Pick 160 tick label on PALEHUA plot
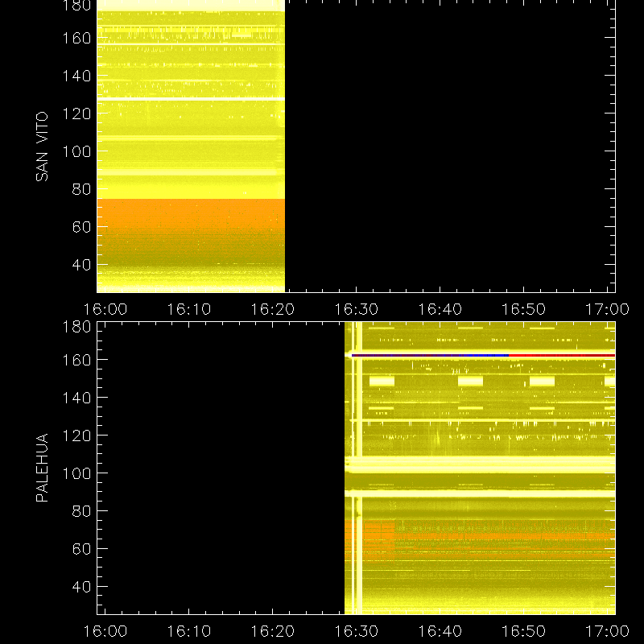 (x=76, y=360)
